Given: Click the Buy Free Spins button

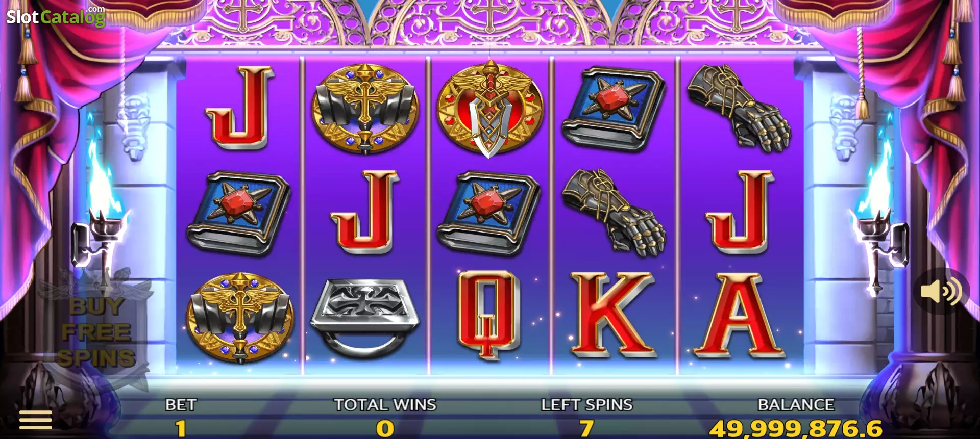Looking at the screenshot, I should point(96,331).
